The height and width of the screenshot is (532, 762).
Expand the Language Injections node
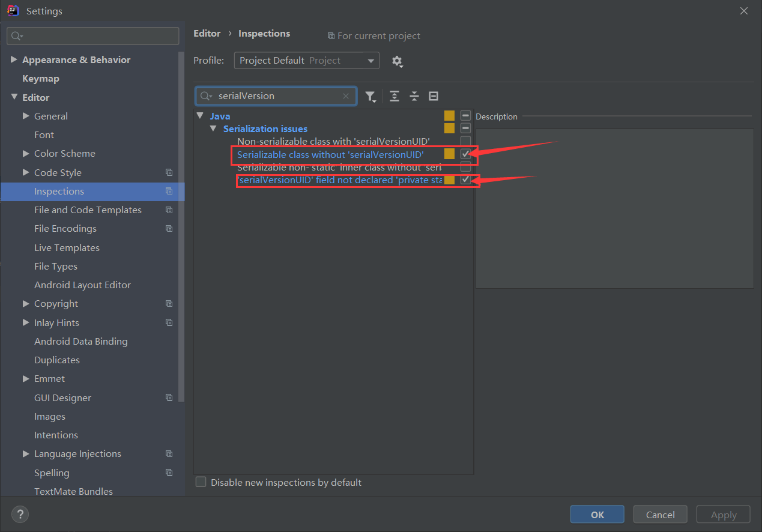pos(26,453)
